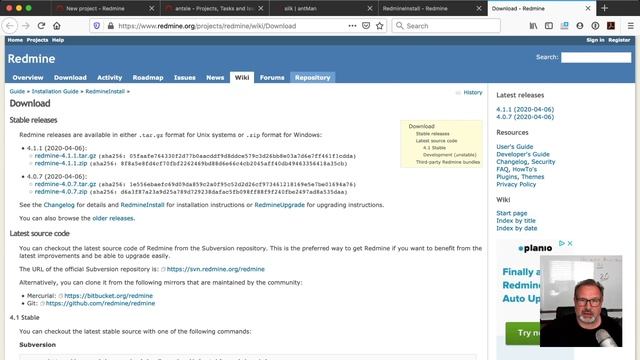Open the RedmineUpgrade link
The width and height of the screenshot is (640, 360).
(280, 205)
